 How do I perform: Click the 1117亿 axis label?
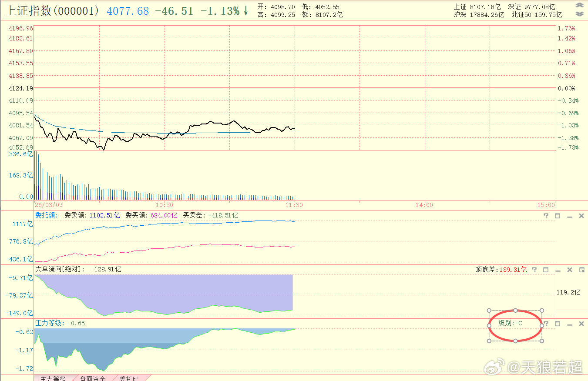24,224
